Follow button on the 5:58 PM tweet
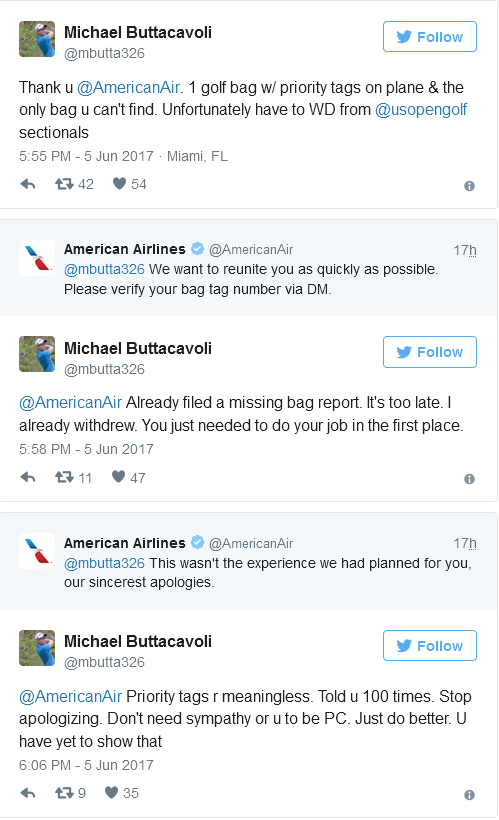499x820 pixels. pos(429,352)
